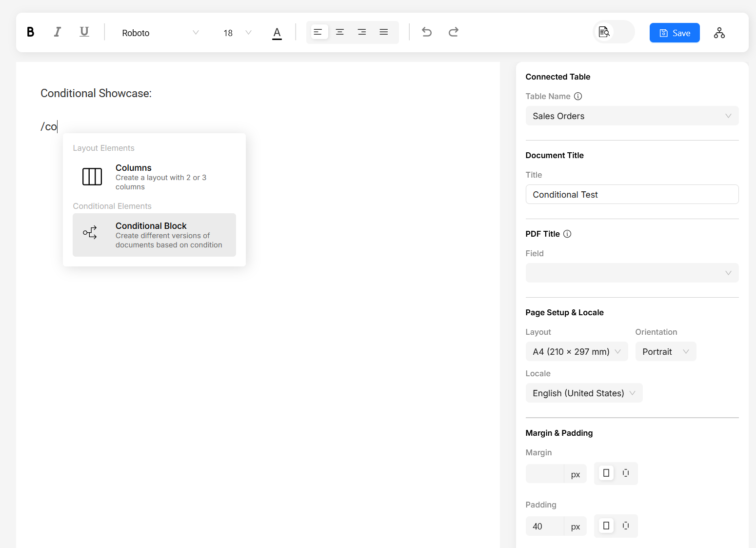Viewport: 756px width, 548px height.
Task: Click the Conditional Showcase heading text
Action: 96,93
